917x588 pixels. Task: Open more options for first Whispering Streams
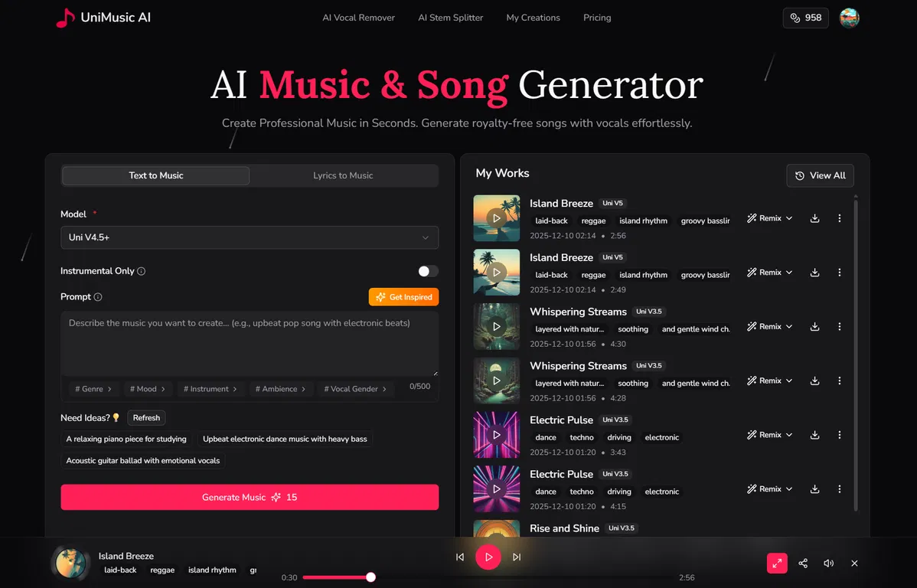(x=839, y=327)
